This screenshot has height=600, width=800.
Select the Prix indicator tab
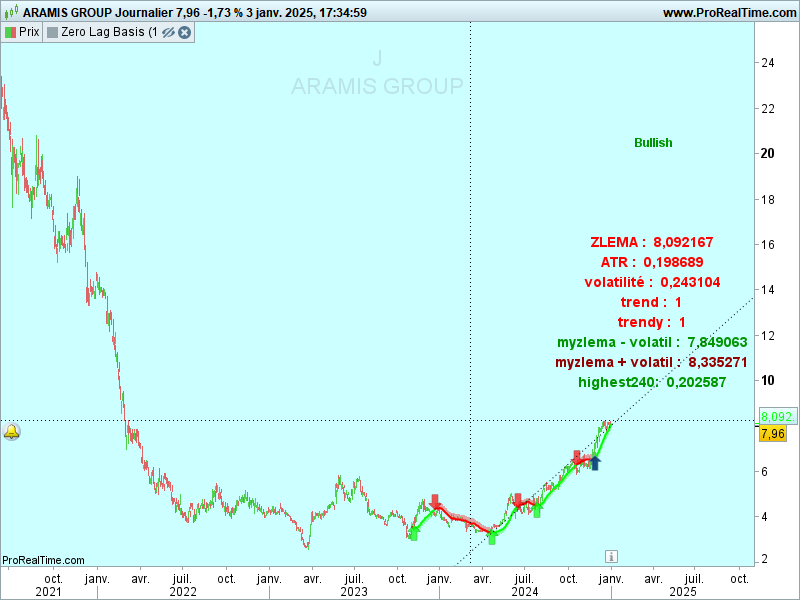[22, 32]
